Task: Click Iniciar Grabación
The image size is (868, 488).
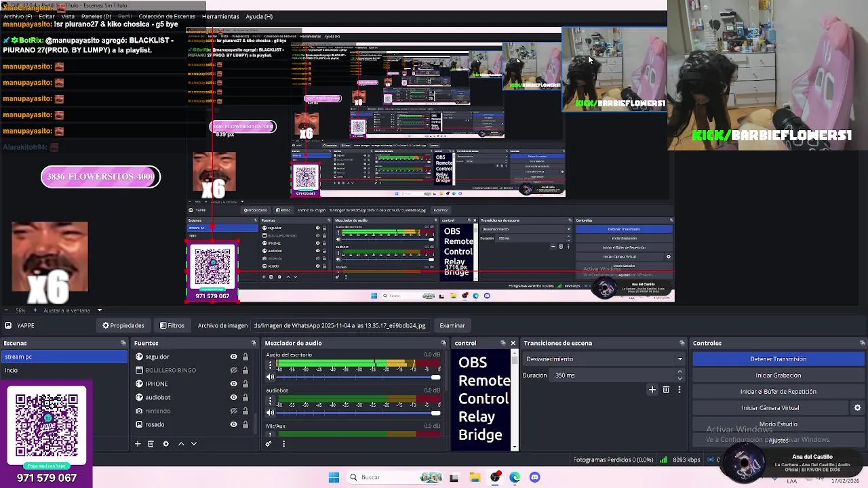Action: (778, 375)
